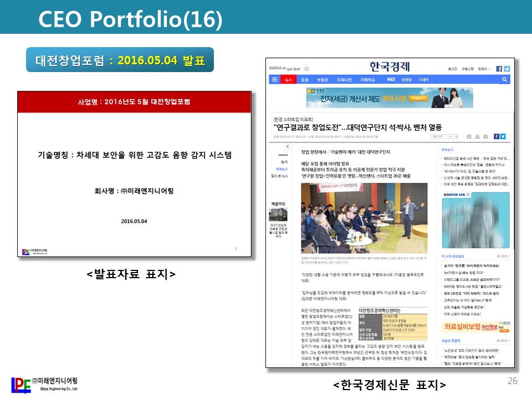Click the [한경 스타트업 리포트] label
Image resolution: width=532 pixels, height=399 pixels.
293,120
